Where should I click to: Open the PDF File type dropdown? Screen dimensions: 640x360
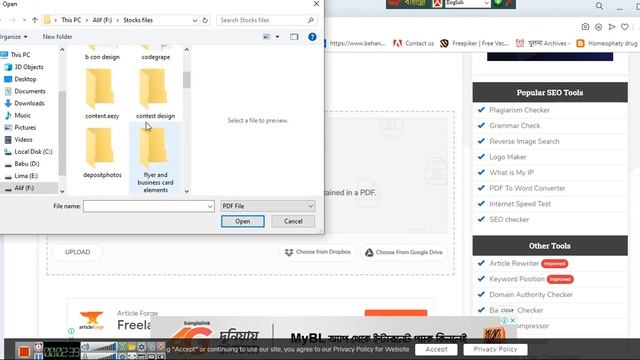[x=268, y=206]
